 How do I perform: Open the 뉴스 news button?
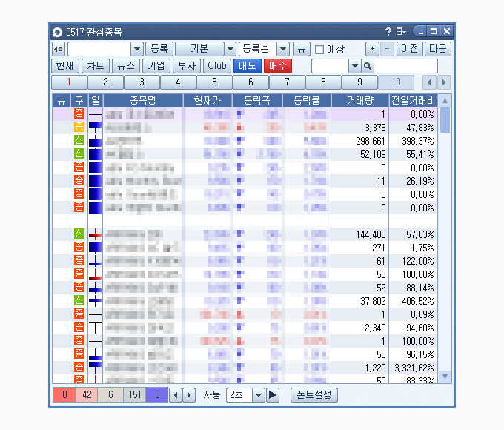[x=126, y=66]
